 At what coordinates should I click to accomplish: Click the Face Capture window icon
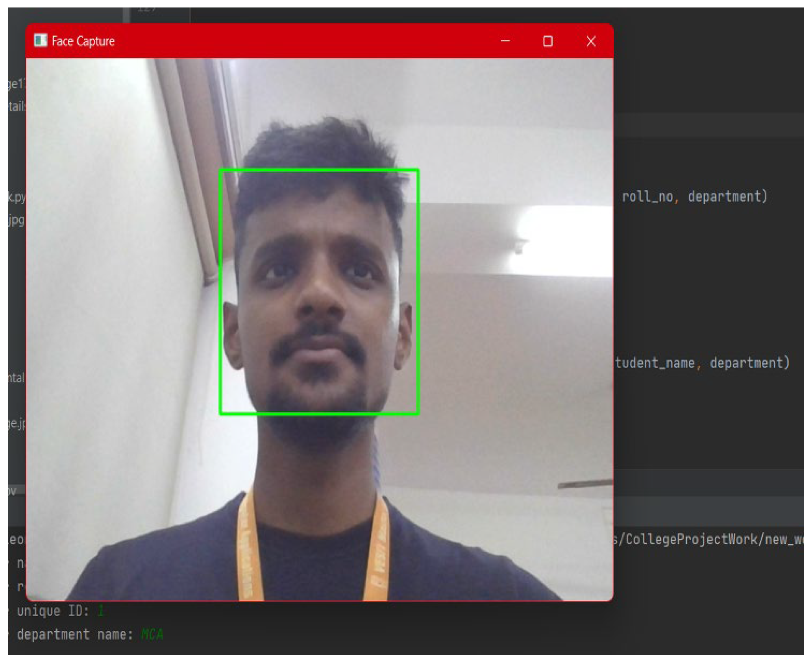click(40, 41)
